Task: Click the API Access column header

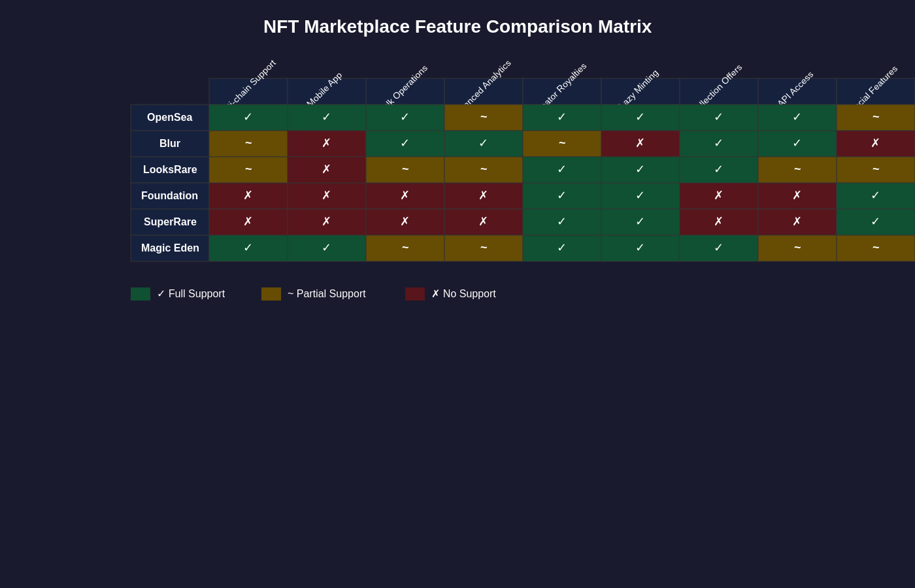Action: [x=797, y=91]
